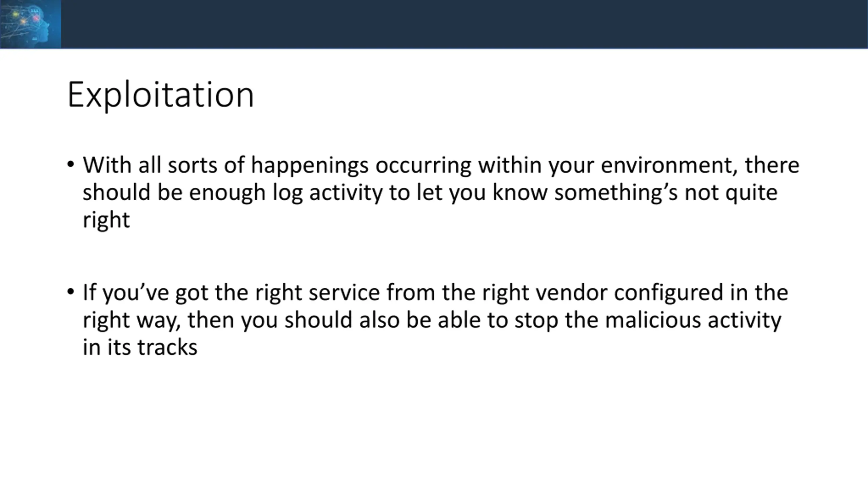Screen dimensions: 868x488
Task: Click the second bullet point marker
Action: [x=71, y=292]
